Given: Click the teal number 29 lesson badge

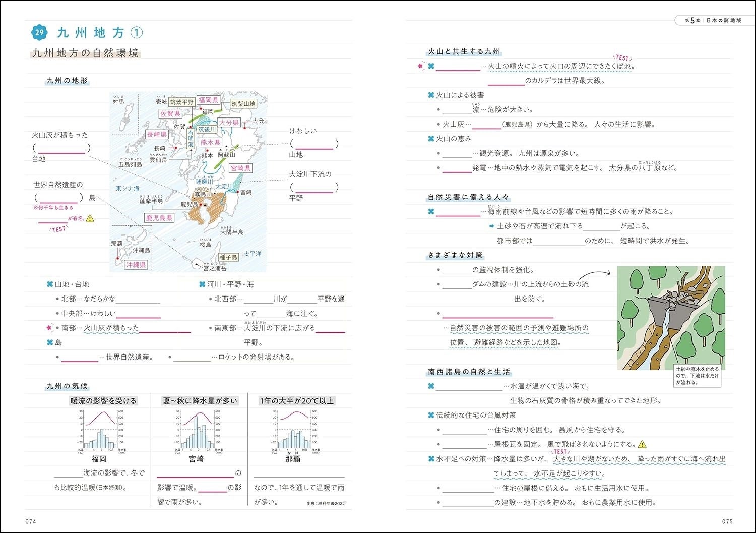Looking at the screenshot, I should point(39,33).
